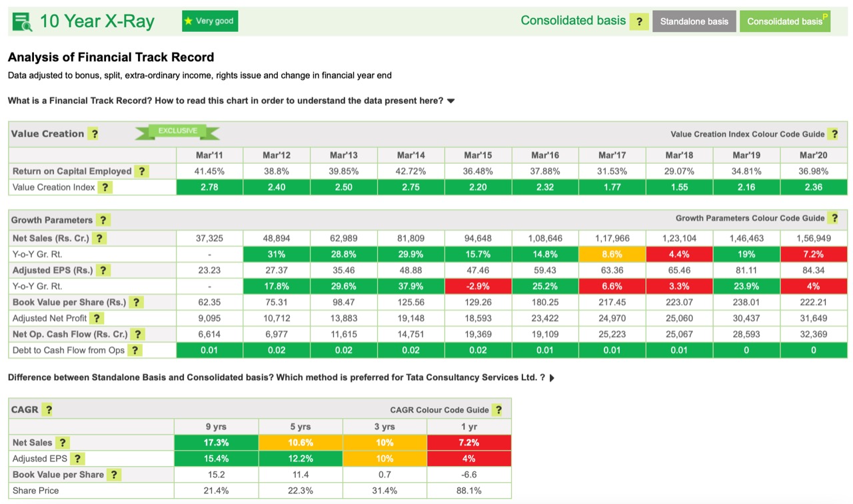Click the Analysis of Financial Track Record title
853x504 pixels.
[x=111, y=57]
